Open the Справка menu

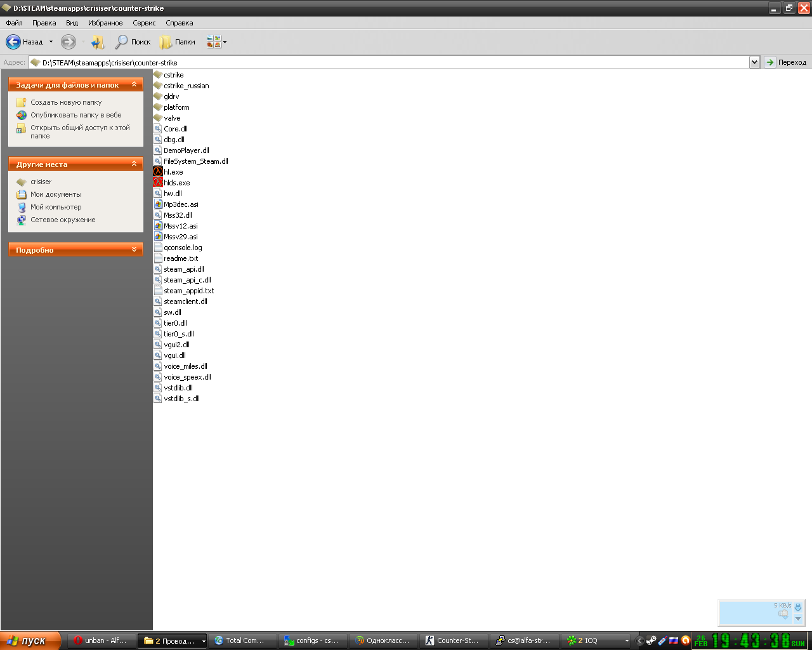[180, 23]
